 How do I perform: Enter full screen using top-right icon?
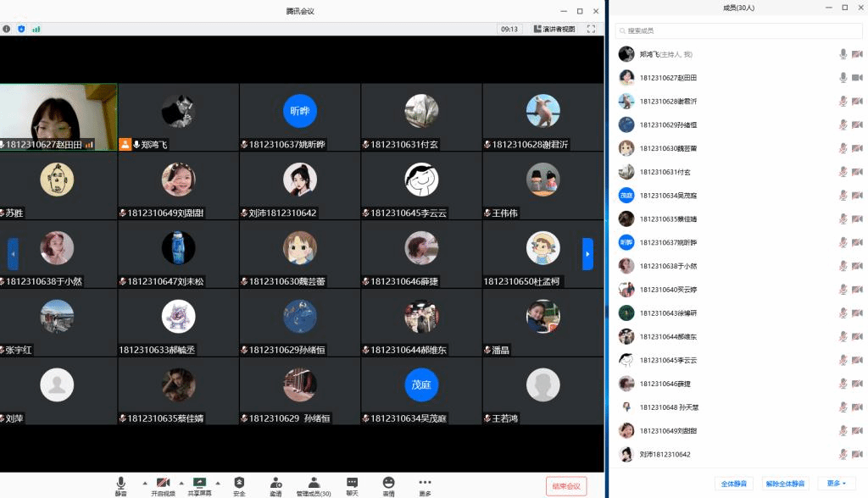591,29
